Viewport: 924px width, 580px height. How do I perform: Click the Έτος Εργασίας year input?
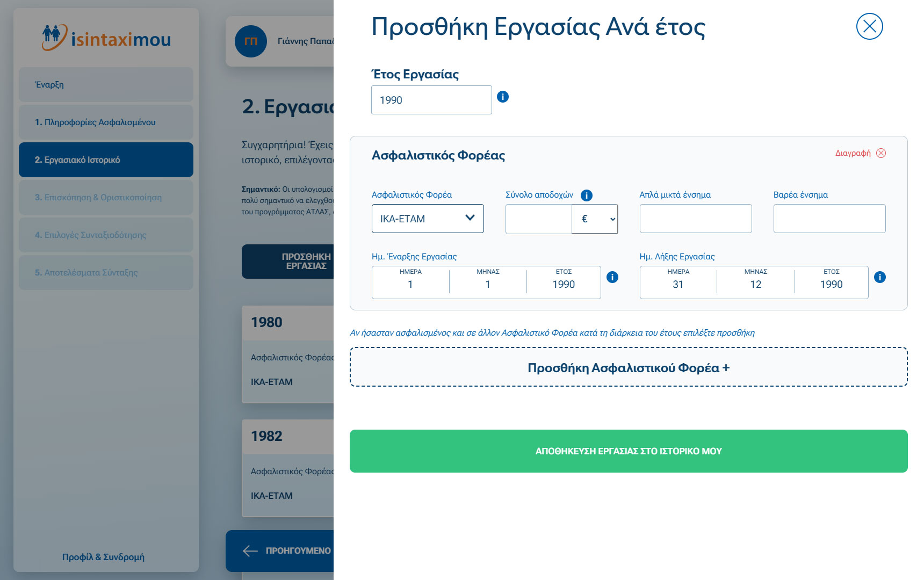(x=431, y=100)
